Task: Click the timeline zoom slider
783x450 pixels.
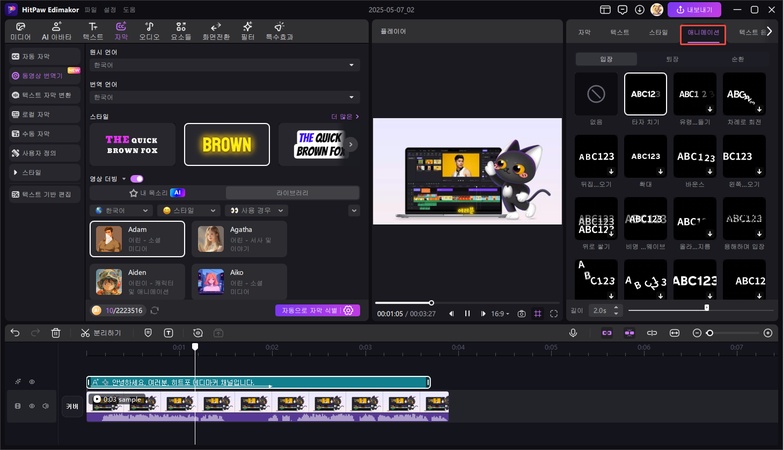Action: pyautogui.click(x=733, y=333)
